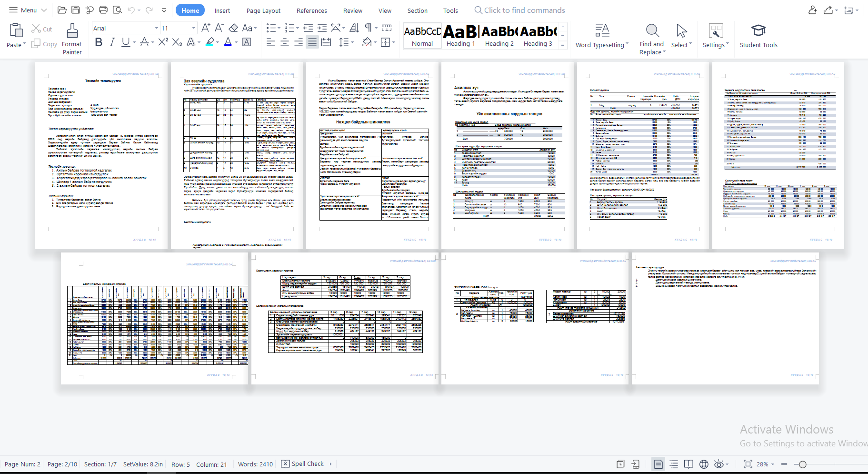The image size is (868, 474).
Task: Toggle the character border A button
Action: click(x=247, y=42)
